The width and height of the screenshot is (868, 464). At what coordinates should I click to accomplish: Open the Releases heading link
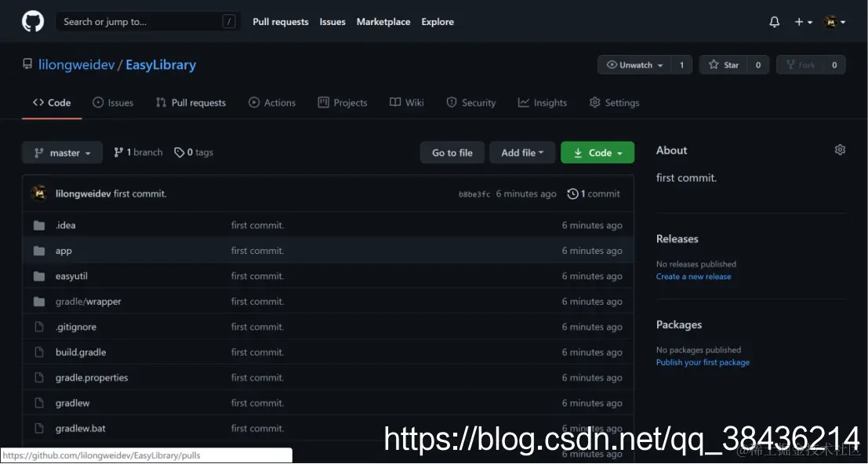[x=677, y=239]
